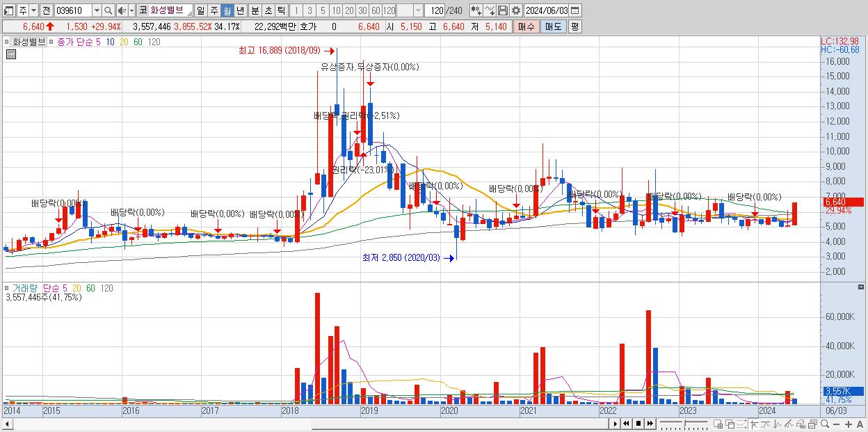Expand stock code 039610 dropdown arrow
This screenshot has height=432, width=868.
(x=97, y=10)
